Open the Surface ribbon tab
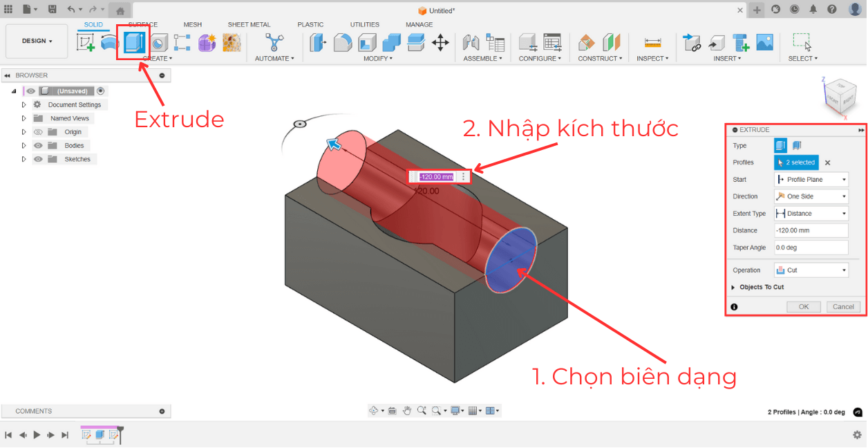 [142, 24]
